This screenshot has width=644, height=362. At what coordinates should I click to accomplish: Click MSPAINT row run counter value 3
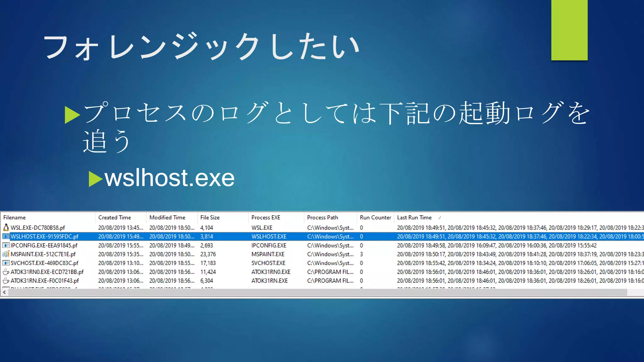coord(362,254)
